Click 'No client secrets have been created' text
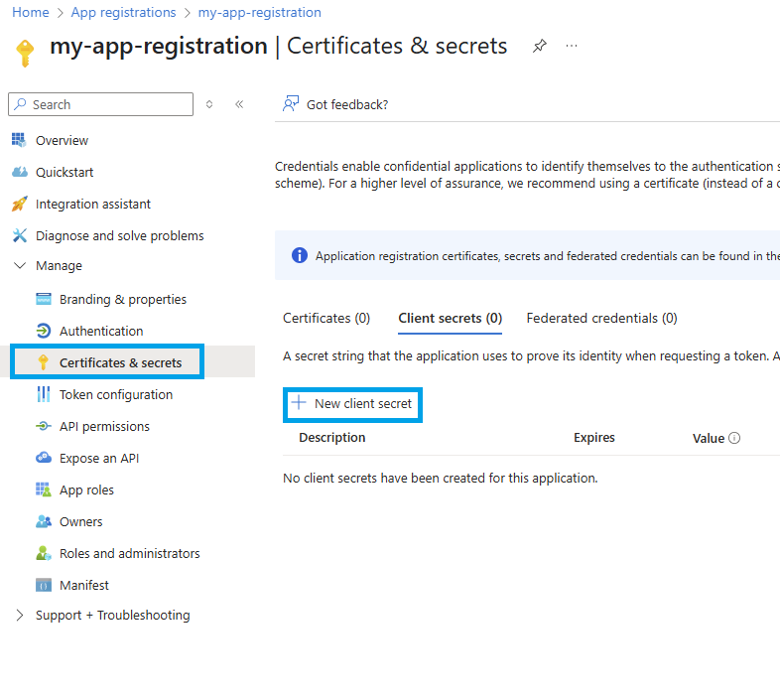The image size is (780, 700). pyautogui.click(x=441, y=478)
